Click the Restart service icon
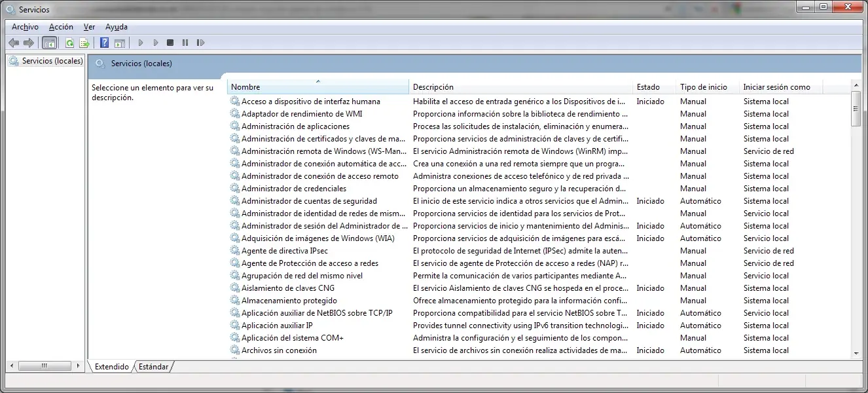 [x=200, y=43]
